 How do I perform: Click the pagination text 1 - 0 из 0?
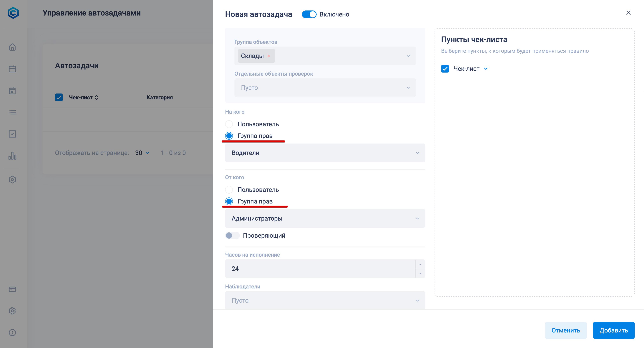tap(173, 153)
